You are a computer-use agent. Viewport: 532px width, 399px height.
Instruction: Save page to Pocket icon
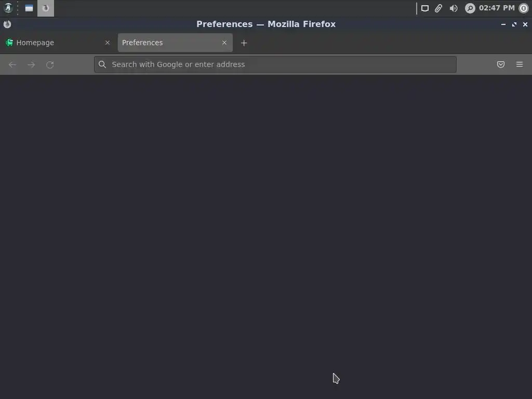tap(500, 64)
